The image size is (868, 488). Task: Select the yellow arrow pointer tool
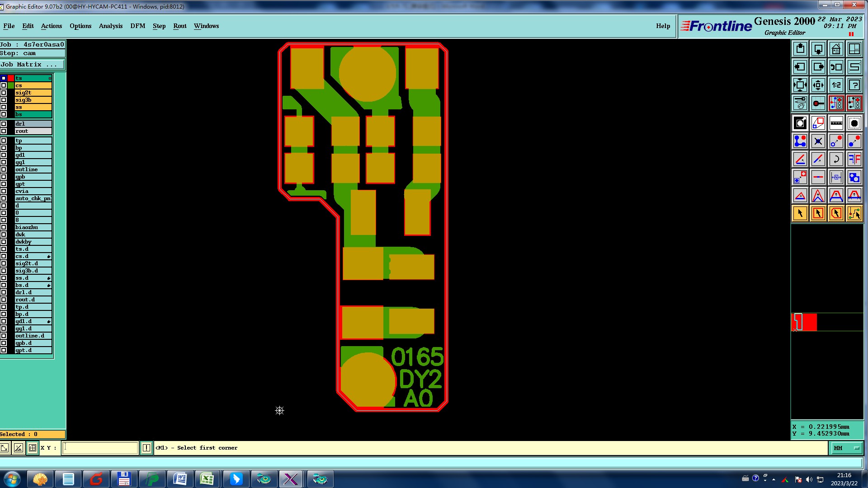[x=800, y=213]
